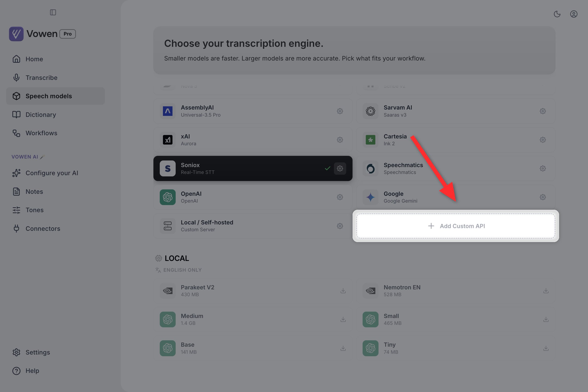This screenshot has width=588, height=392.
Task: Open Local / Self-hosted settings gear
Action: [340, 226]
